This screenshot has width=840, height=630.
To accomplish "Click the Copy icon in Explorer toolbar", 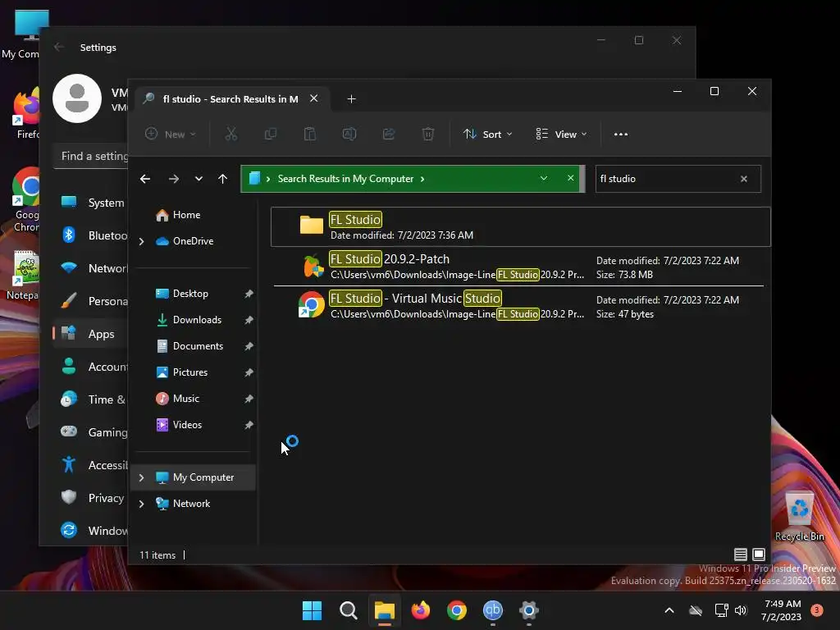I will coord(271,134).
